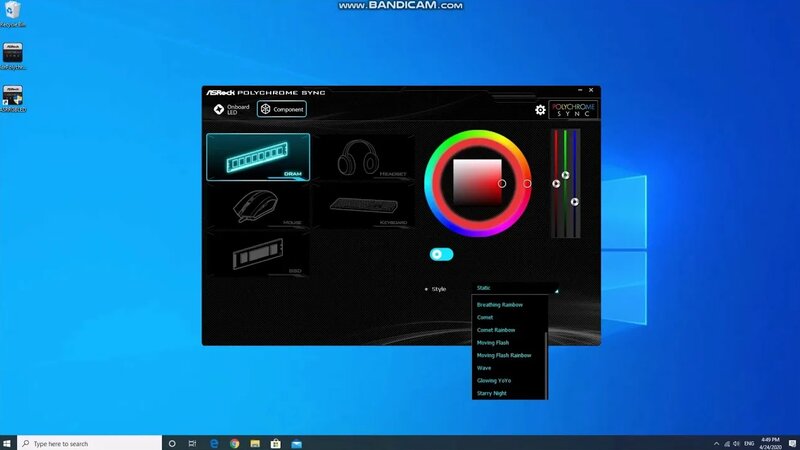This screenshot has height=450, width=800.
Task: Open Cortana from the taskbar
Action: pyautogui.click(x=172, y=443)
